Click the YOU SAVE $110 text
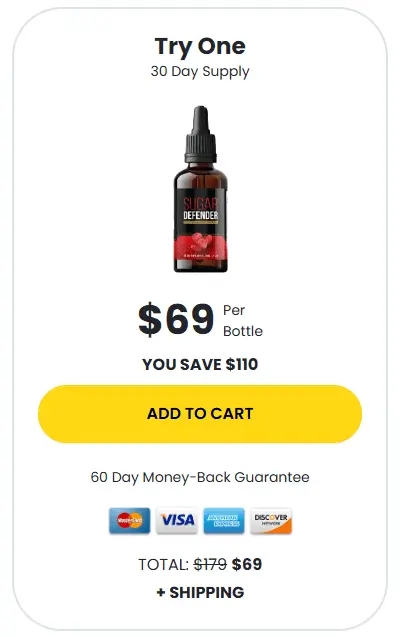 point(200,364)
